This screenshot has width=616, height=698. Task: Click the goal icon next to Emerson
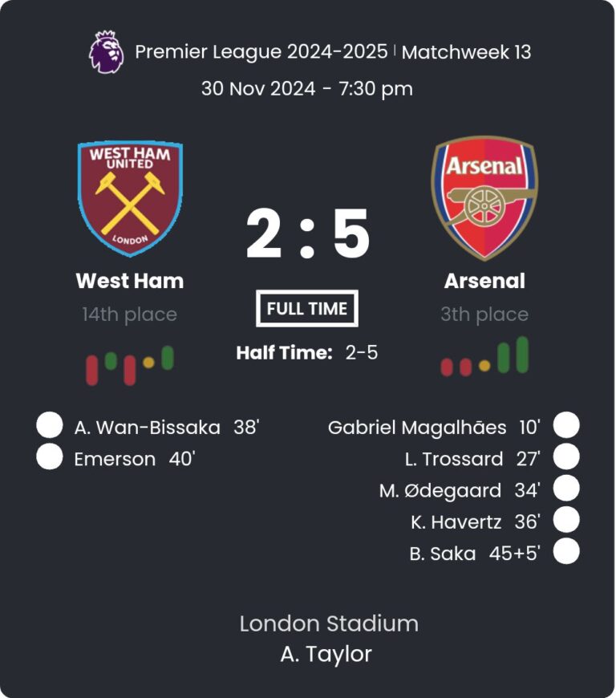click(x=50, y=458)
